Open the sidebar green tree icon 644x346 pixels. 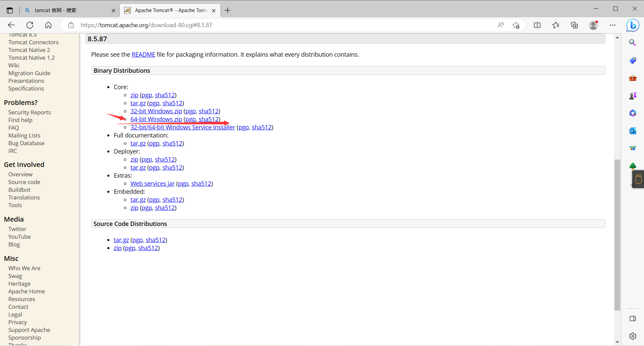pyautogui.click(x=633, y=166)
